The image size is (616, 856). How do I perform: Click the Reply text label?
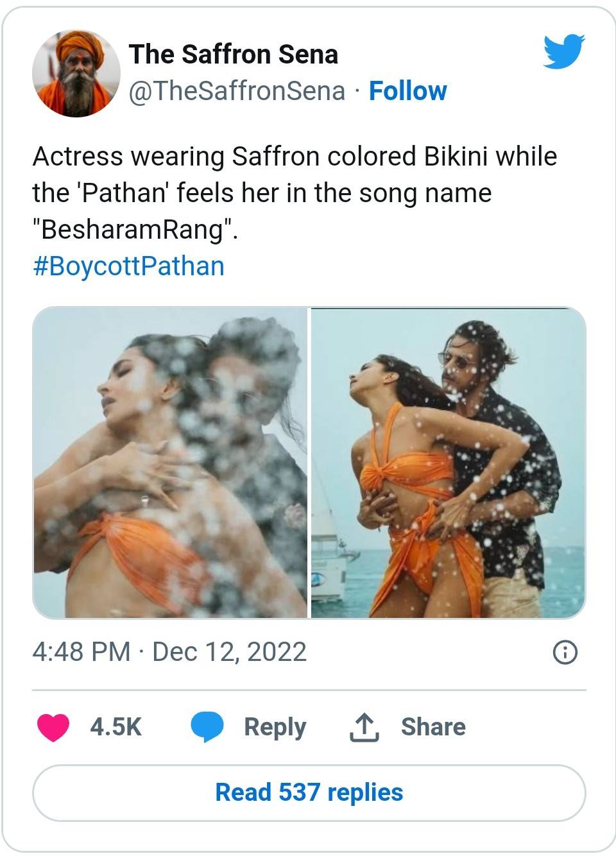pos(275,727)
